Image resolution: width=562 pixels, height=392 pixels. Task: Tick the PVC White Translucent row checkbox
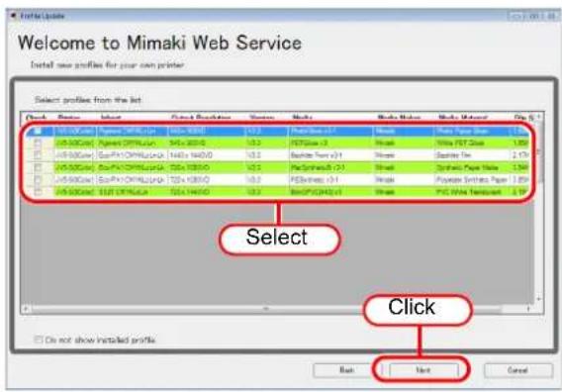pyautogui.click(x=38, y=191)
